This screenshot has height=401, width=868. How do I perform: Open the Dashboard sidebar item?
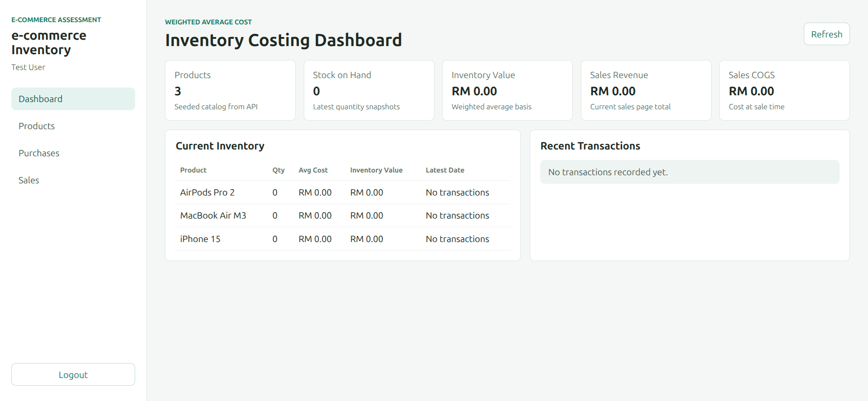73,99
